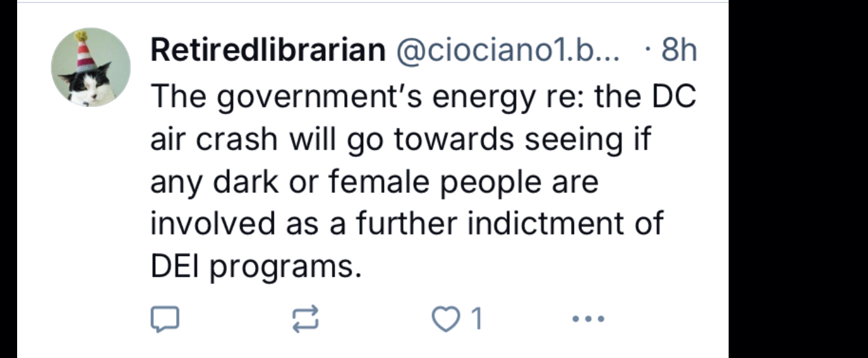Click the words "DEI programs." in post
The image size is (868, 358).
tap(252, 266)
